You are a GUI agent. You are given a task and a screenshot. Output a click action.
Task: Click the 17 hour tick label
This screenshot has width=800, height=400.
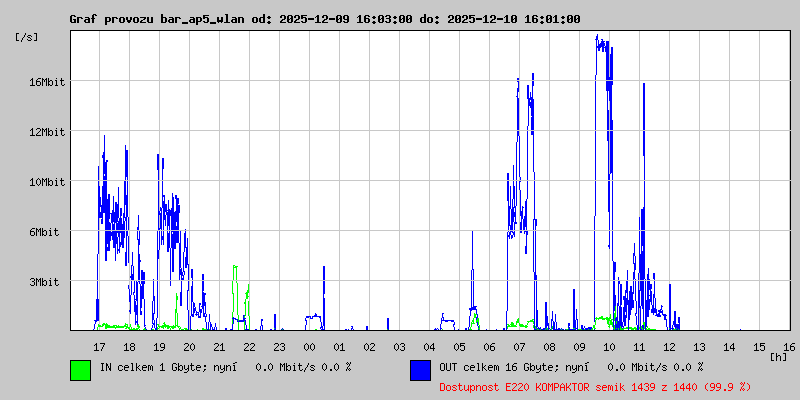99,347
